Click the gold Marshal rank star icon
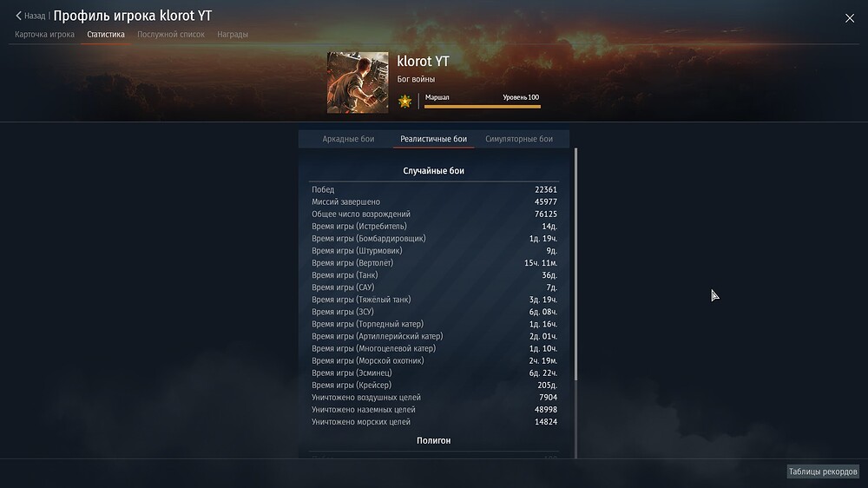The width and height of the screenshot is (868, 488). coord(404,102)
